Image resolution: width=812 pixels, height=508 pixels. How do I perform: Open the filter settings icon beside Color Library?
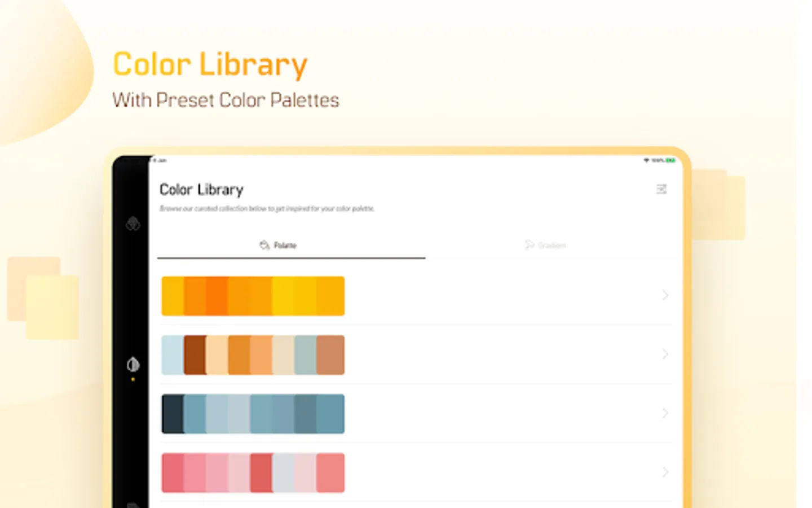point(661,189)
